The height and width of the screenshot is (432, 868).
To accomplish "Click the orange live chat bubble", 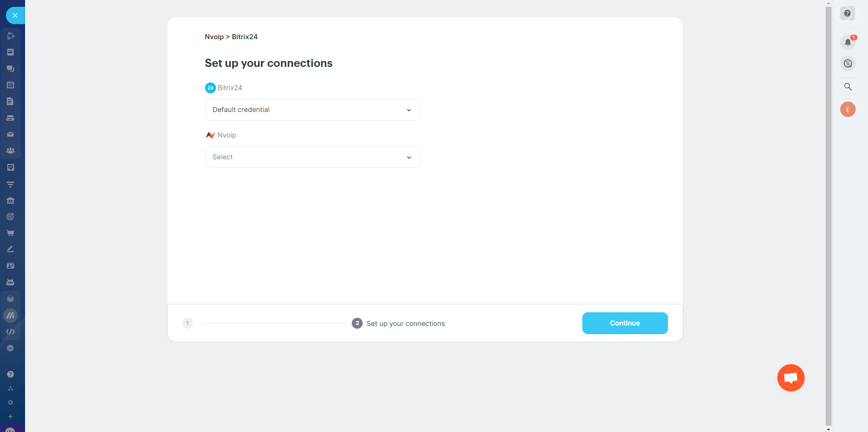I will point(791,378).
